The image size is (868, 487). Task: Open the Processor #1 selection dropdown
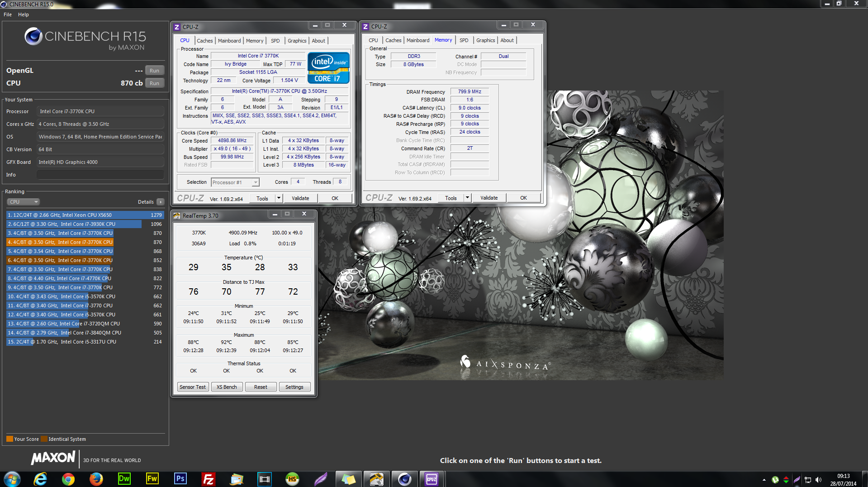click(x=235, y=182)
